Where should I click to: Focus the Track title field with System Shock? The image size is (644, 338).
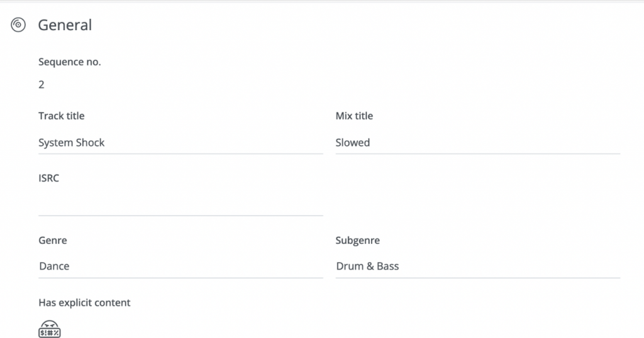[x=180, y=143]
